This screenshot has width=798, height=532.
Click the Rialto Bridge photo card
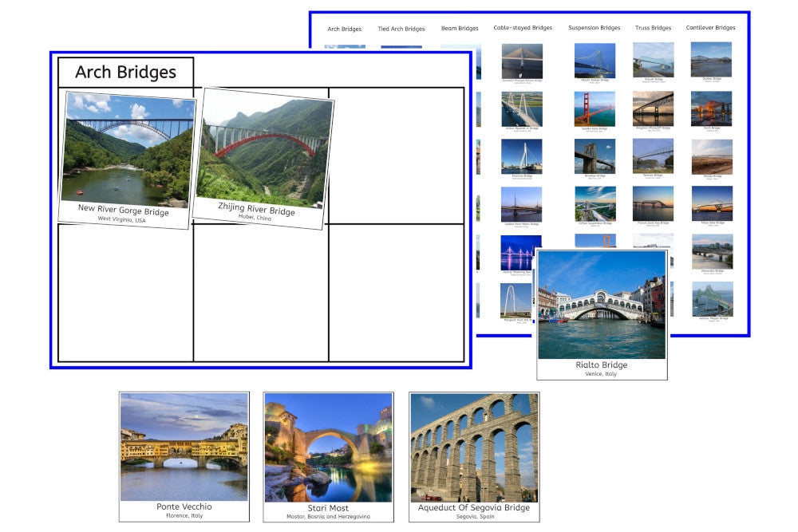pos(602,313)
